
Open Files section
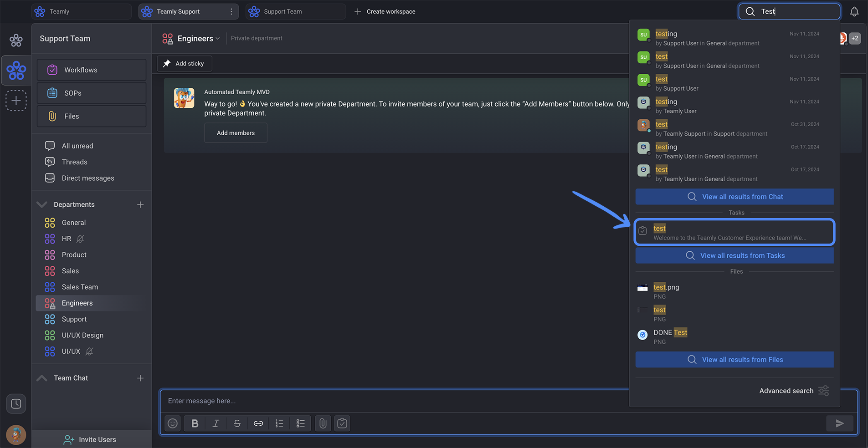tap(92, 116)
